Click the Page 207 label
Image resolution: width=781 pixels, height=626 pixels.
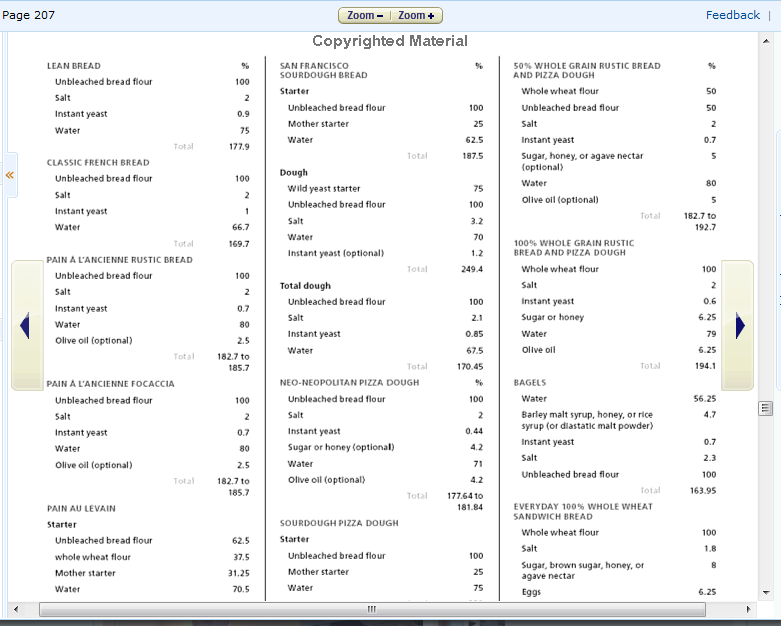(28, 15)
